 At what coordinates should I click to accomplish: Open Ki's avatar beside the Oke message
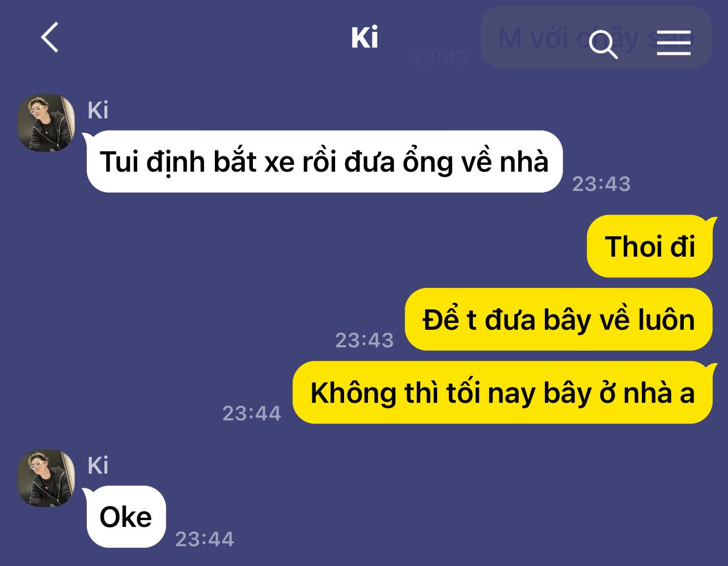point(46,478)
